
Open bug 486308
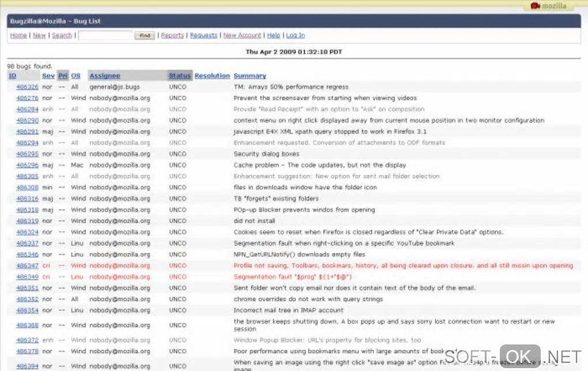point(27,188)
